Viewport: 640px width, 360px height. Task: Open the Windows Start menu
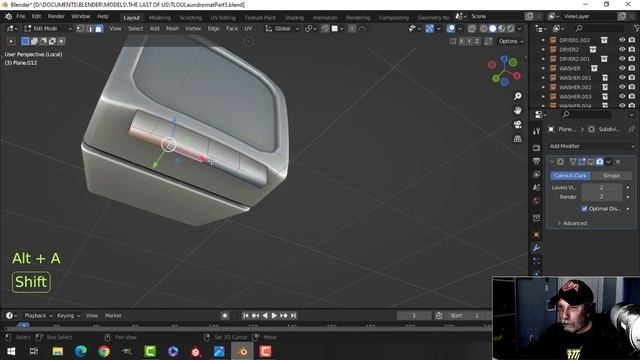pos(11,351)
